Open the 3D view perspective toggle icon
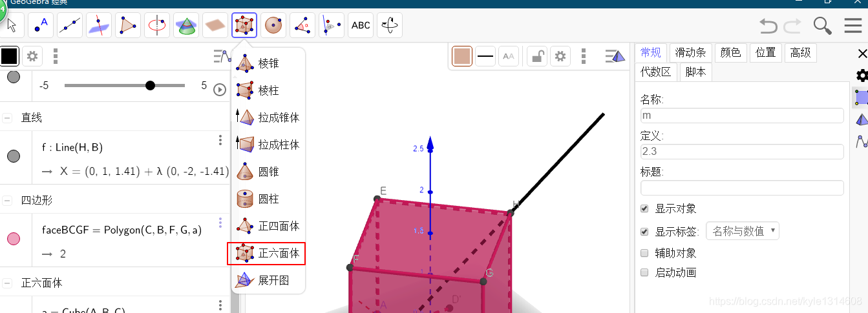 point(615,57)
